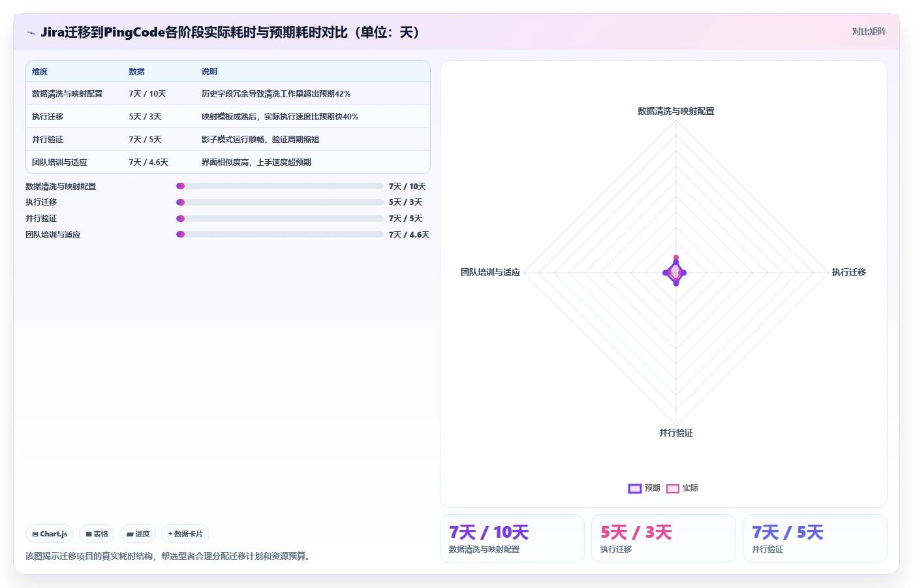The height and width of the screenshot is (588, 913).
Task: Toggle the 实际 legend swatch
Action: (x=673, y=489)
